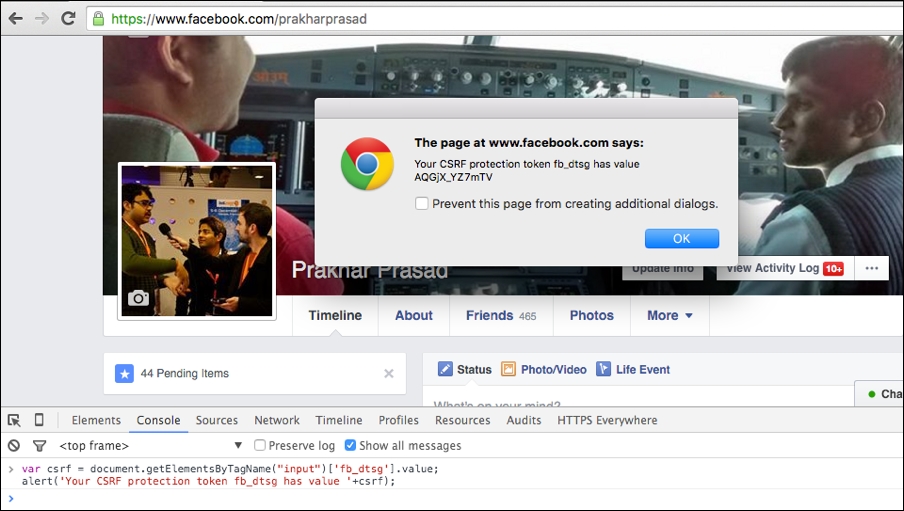Click the green HTTPS padlock icon
The image size is (904, 511).
point(99,19)
